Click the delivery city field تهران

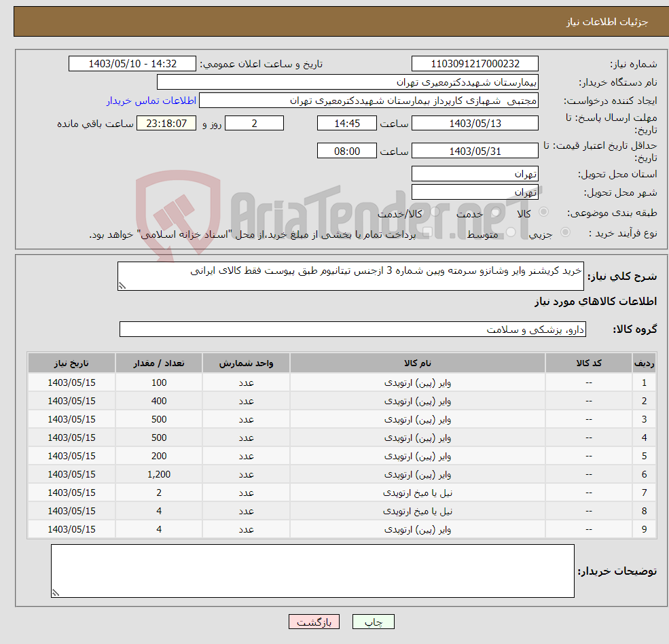tap(475, 192)
